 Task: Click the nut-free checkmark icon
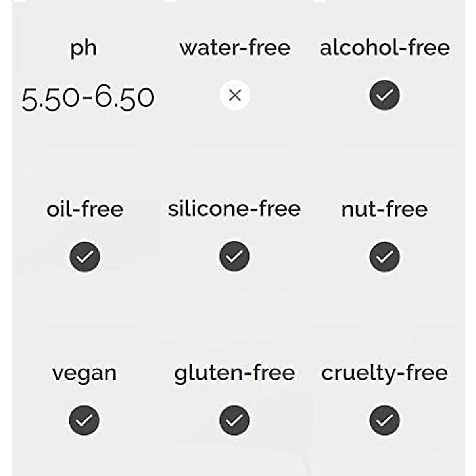click(x=384, y=257)
